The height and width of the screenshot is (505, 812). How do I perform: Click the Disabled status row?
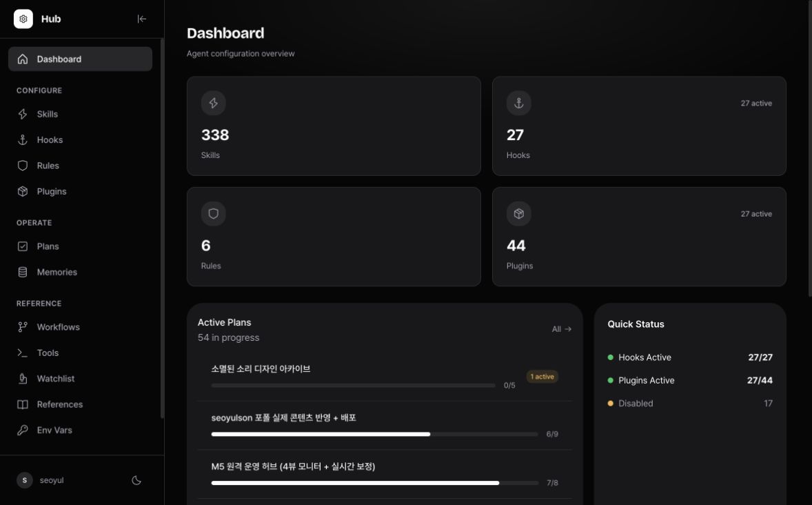pos(690,404)
